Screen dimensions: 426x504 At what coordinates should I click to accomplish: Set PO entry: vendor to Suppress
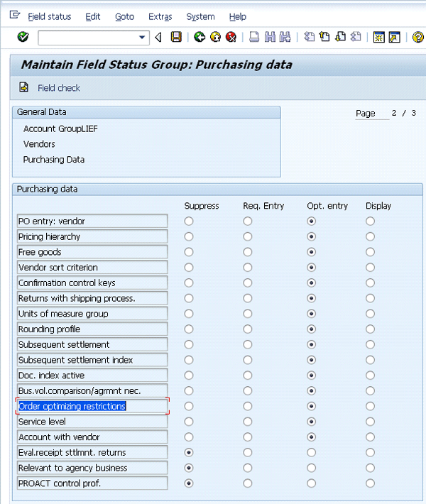[x=189, y=221]
